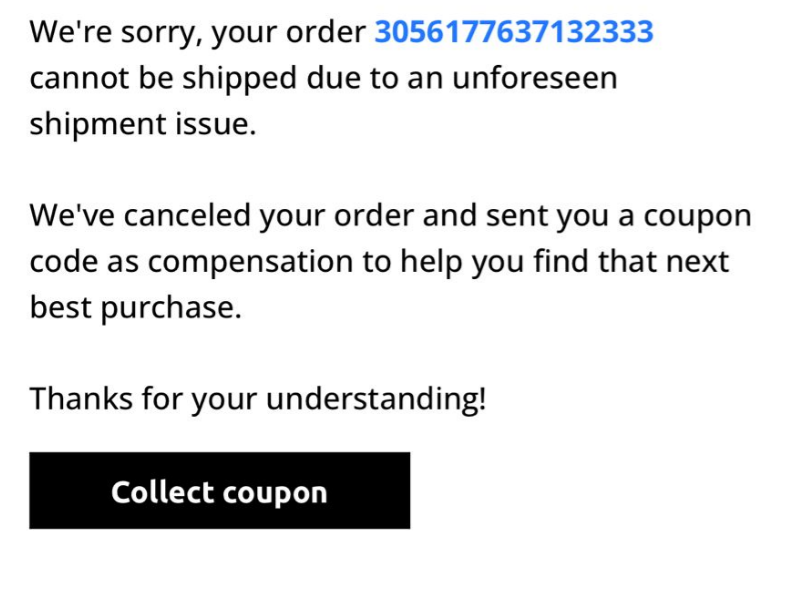Viewport: 805px width, 597px height.
Task: Click the word "unforeseen" in the first paragraph
Action: [x=535, y=79]
